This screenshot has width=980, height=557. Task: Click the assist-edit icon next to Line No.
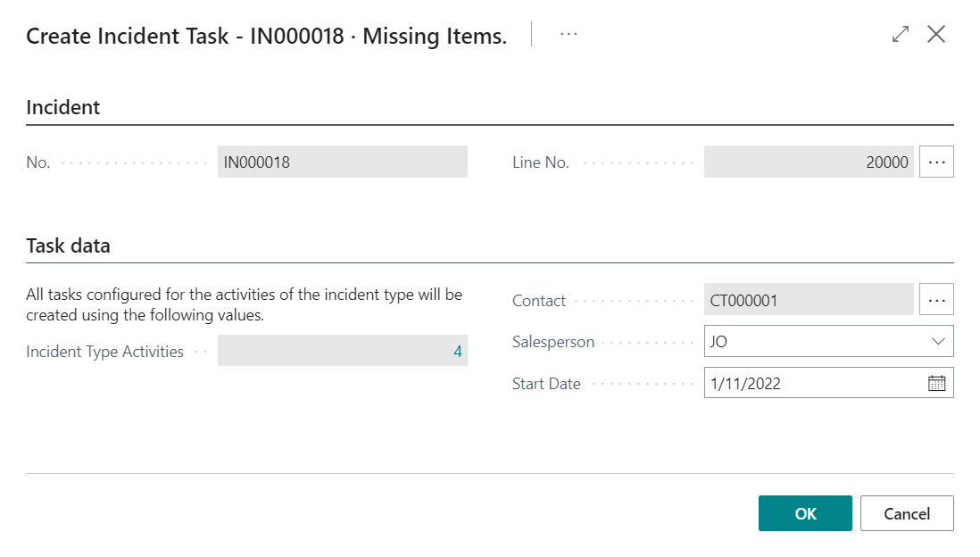pos(936,162)
